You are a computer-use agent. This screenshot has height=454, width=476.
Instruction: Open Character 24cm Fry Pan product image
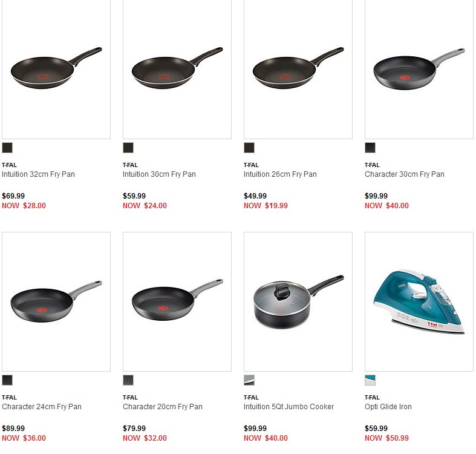coord(56,301)
